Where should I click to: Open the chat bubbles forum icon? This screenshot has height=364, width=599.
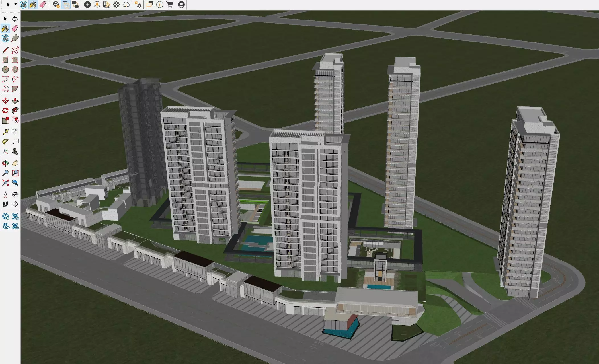(150, 5)
